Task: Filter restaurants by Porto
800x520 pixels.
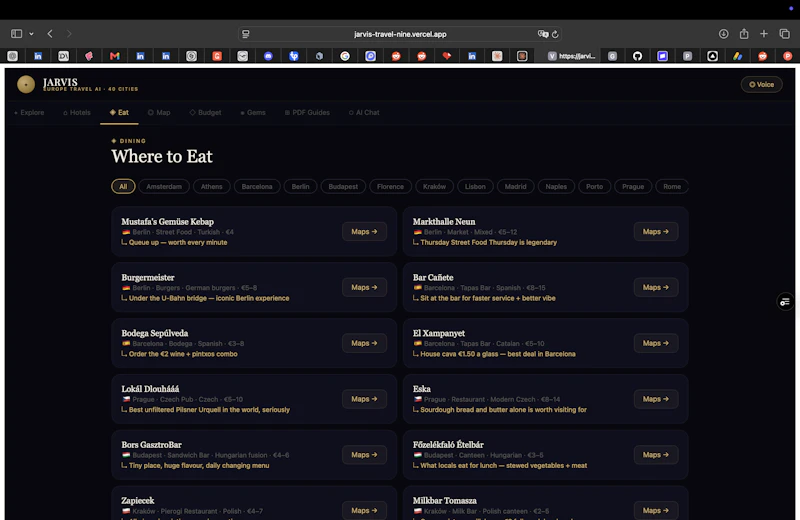Action: click(x=594, y=187)
